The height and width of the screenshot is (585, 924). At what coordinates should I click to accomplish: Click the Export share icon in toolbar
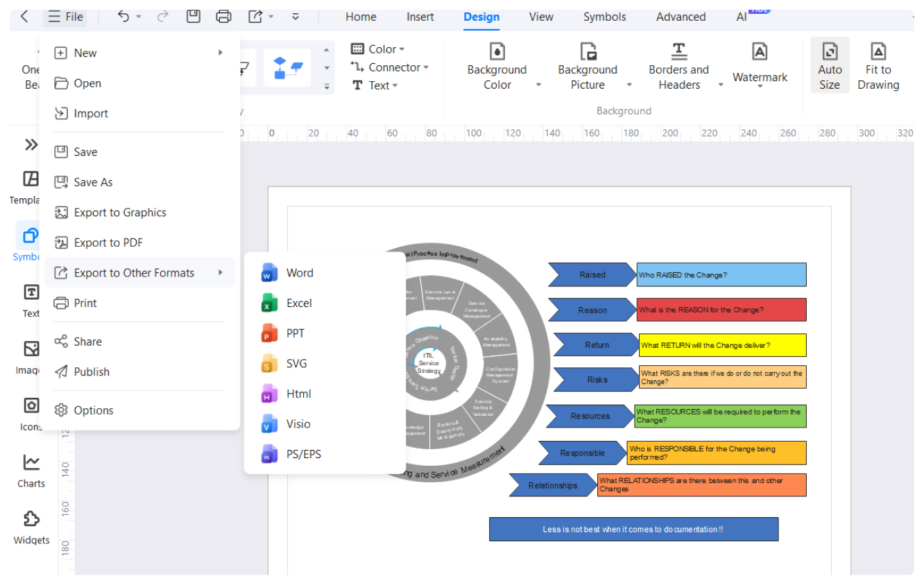point(255,17)
